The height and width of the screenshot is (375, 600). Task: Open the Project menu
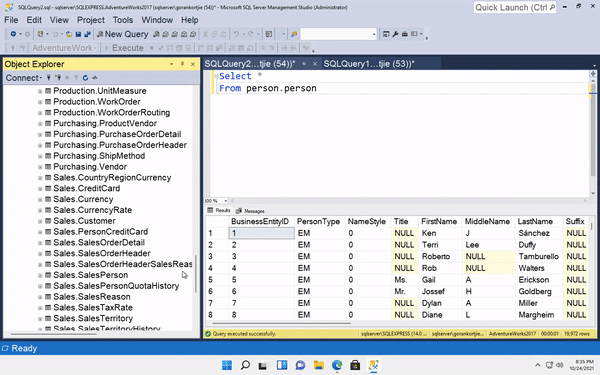click(91, 20)
